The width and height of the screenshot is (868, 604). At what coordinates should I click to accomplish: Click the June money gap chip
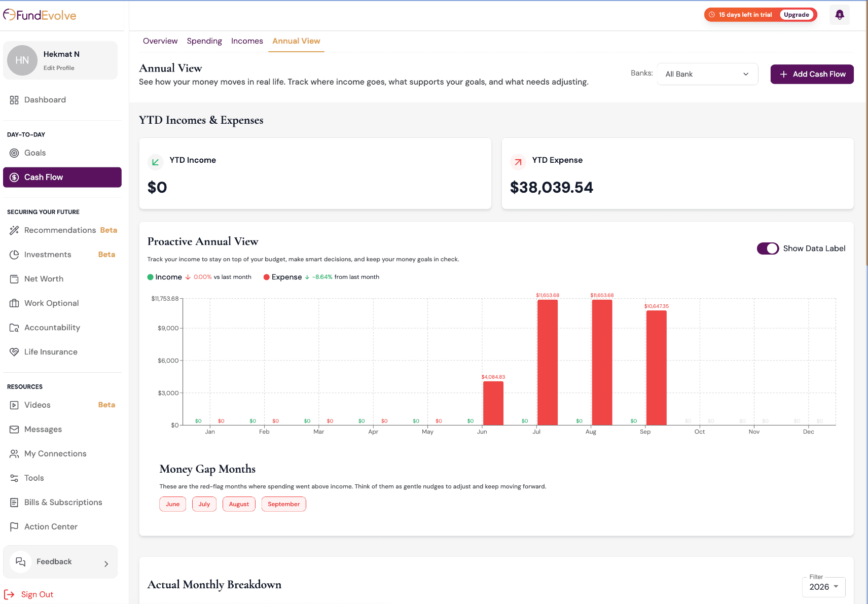click(172, 504)
